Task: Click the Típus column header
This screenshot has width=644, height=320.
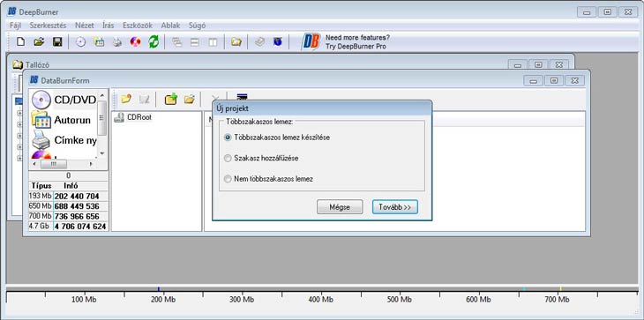Action: point(41,186)
